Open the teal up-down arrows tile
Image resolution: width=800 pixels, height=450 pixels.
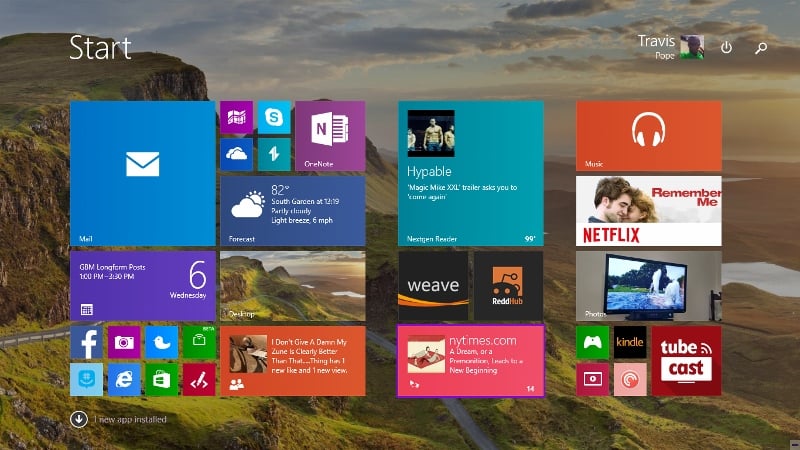pos(274,154)
